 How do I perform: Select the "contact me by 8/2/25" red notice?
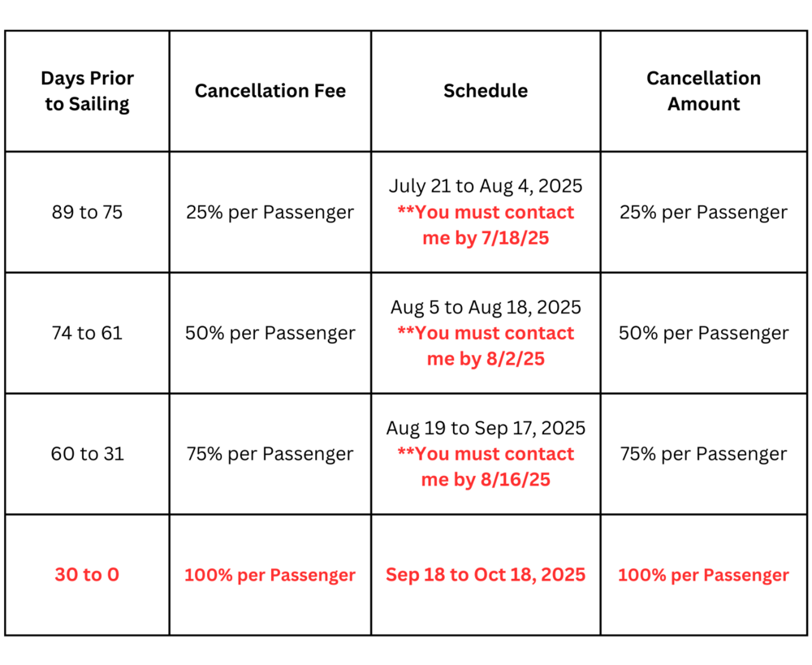(486, 347)
